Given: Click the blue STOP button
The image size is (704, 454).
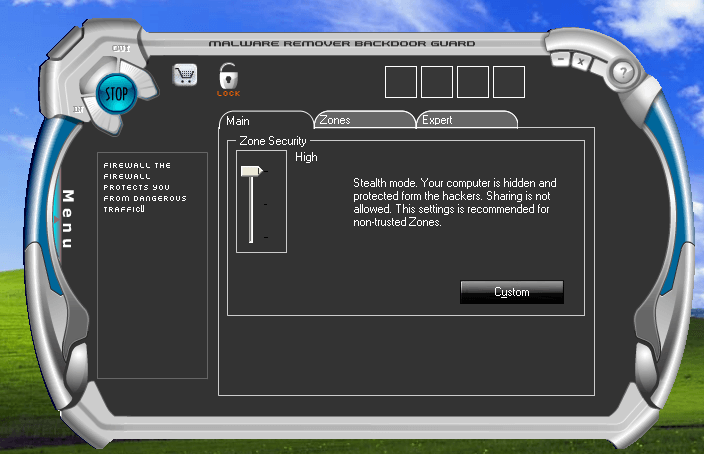Looking at the screenshot, I should (116, 94).
